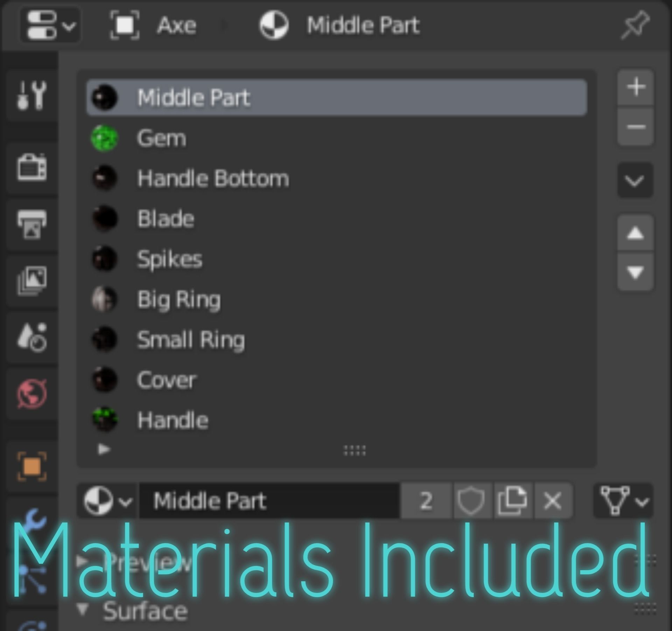Open the Tool properties tab
Image resolution: width=672 pixels, height=631 pixels.
[32, 95]
